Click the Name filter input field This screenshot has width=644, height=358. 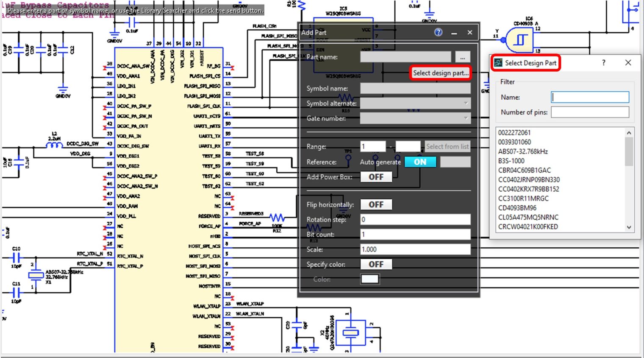589,97
